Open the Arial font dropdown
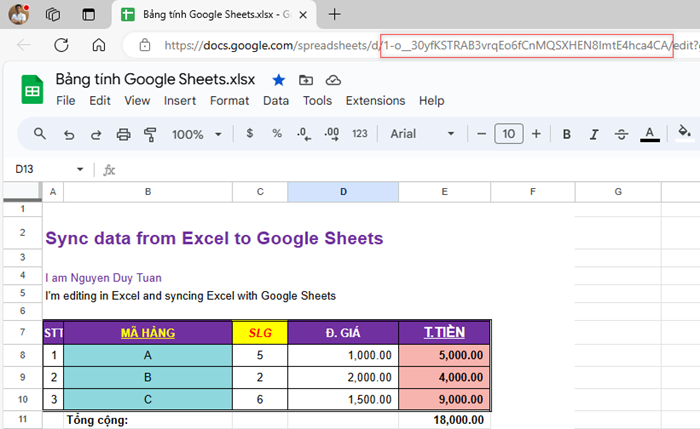Viewport: 700px width, 429px height. [x=422, y=134]
